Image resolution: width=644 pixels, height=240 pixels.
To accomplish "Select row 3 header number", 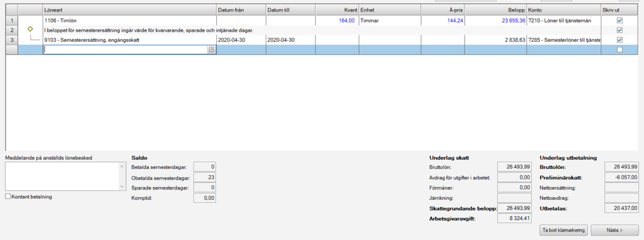I will point(12,40).
